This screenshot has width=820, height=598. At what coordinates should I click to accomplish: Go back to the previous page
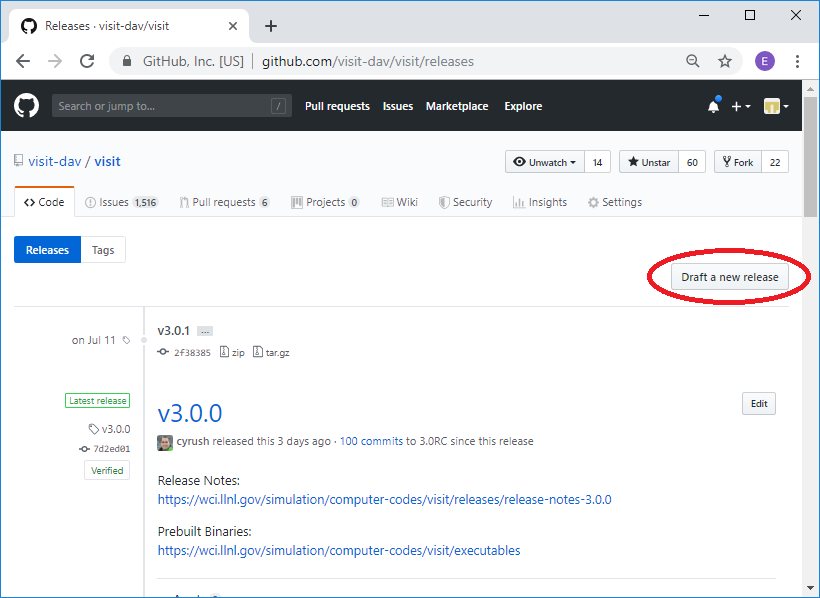click(x=23, y=61)
